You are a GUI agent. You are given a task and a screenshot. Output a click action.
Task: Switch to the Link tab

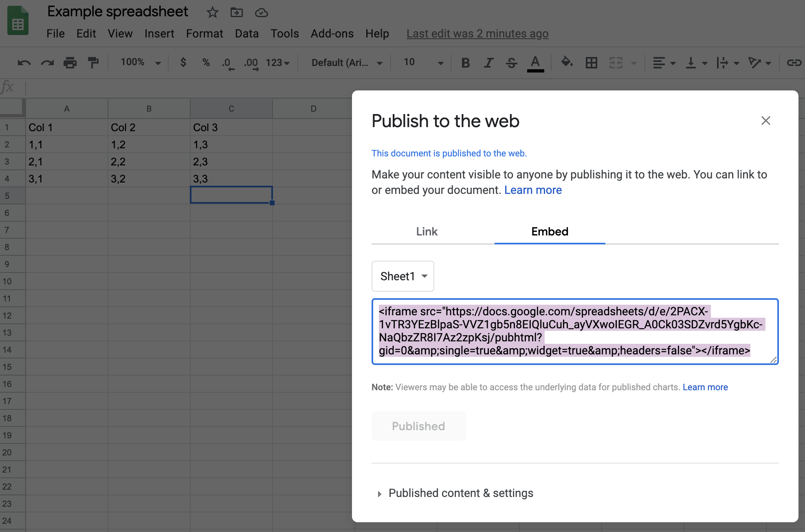[x=427, y=231]
